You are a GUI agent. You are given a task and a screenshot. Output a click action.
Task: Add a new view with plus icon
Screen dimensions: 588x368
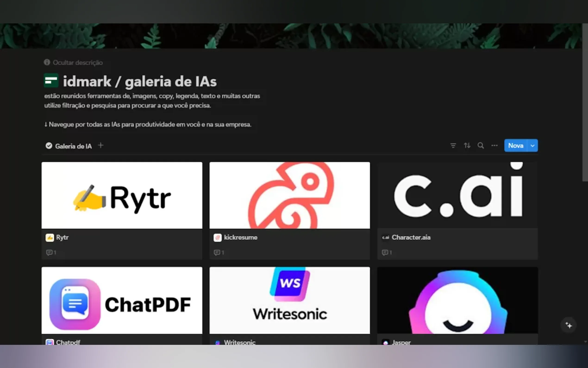(x=101, y=146)
